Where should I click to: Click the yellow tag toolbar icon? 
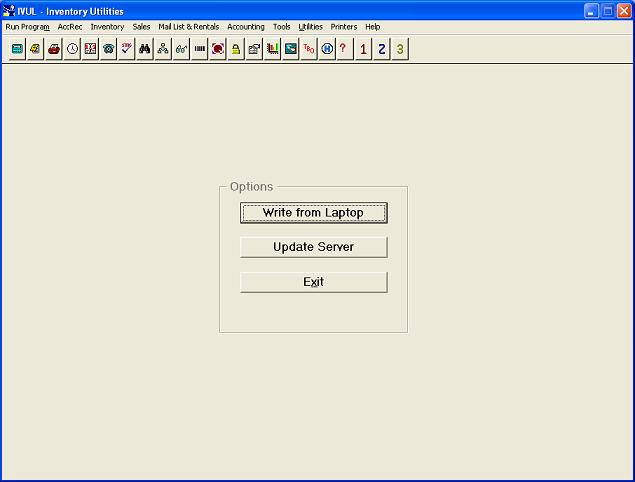[x=35, y=49]
